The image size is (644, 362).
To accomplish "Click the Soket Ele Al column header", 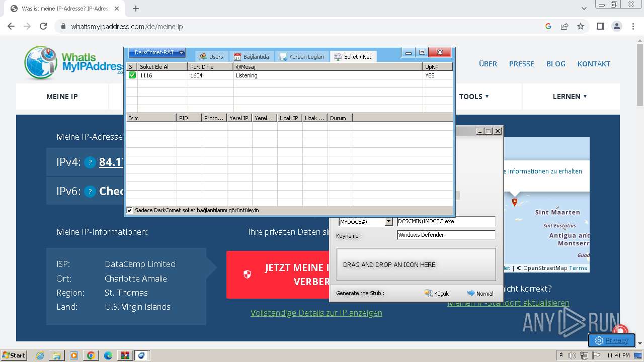I will pos(163,66).
